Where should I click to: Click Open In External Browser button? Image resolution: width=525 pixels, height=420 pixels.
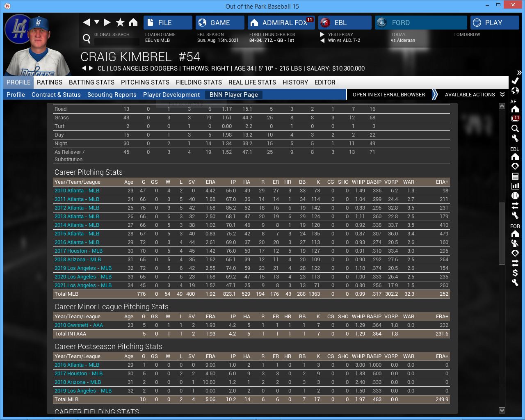[388, 94]
